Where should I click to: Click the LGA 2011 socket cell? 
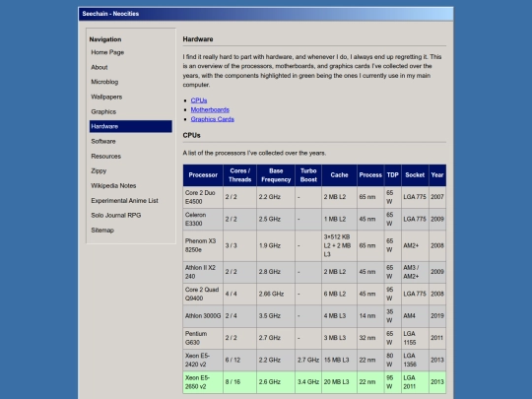point(415,382)
